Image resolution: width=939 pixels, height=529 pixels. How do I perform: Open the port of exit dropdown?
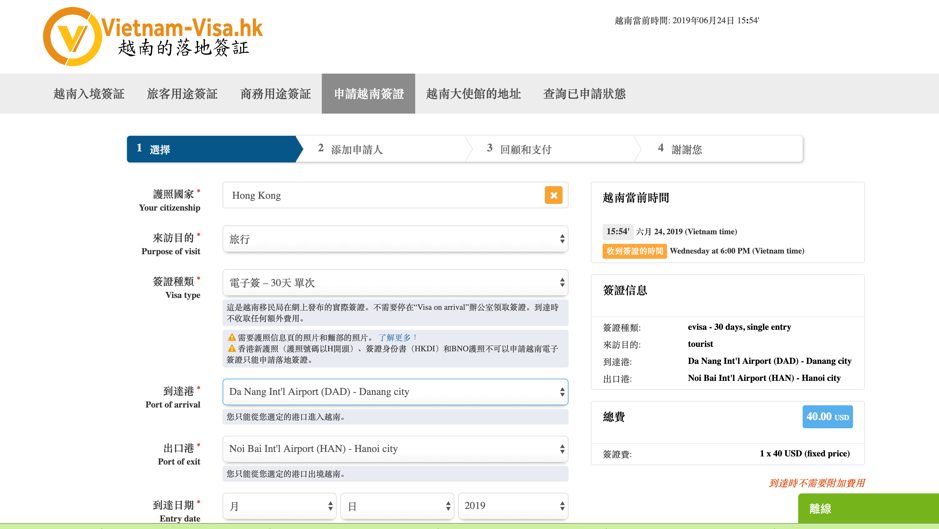click(395, 449)
